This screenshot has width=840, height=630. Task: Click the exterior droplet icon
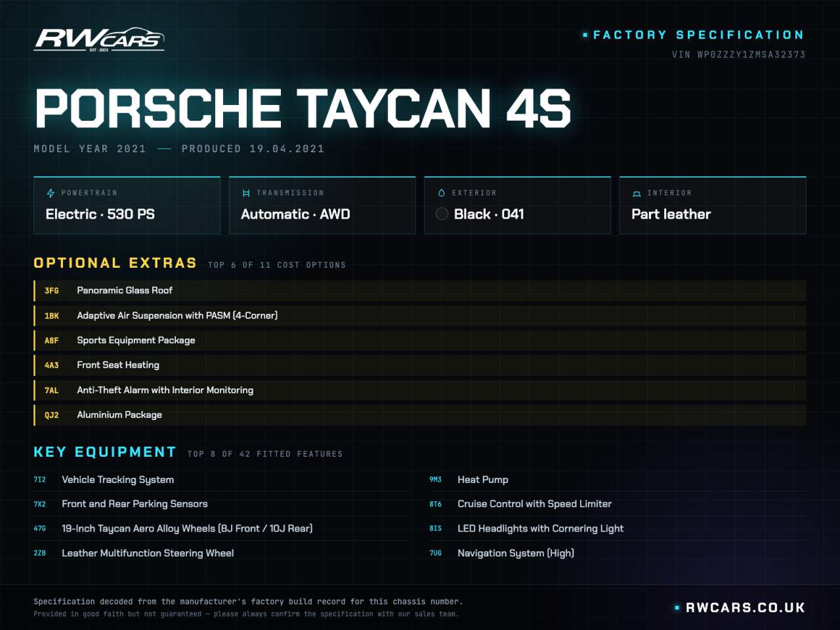[441, 193]
